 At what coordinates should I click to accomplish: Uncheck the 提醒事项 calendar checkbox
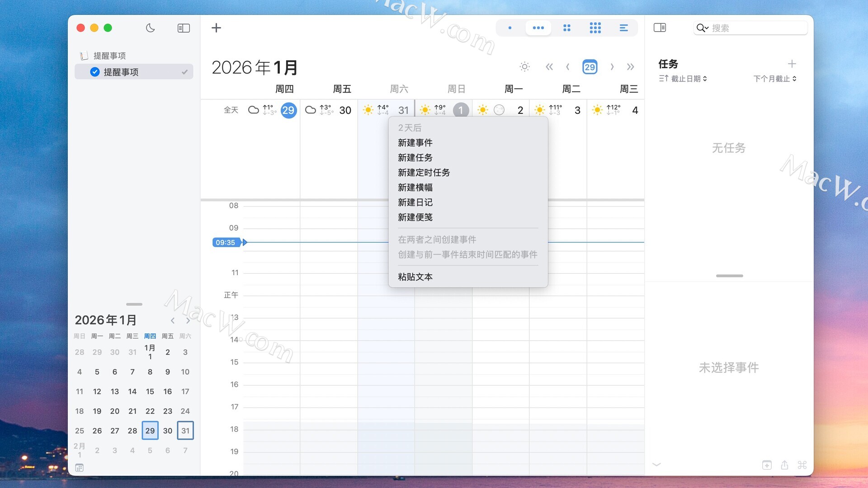95,72
